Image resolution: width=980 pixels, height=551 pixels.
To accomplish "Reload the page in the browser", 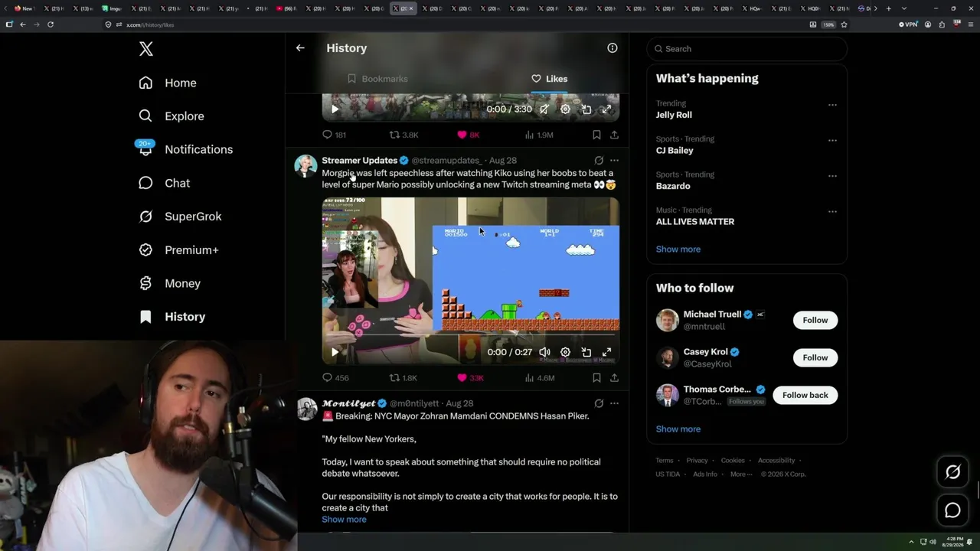I will [x=51, y=24].
